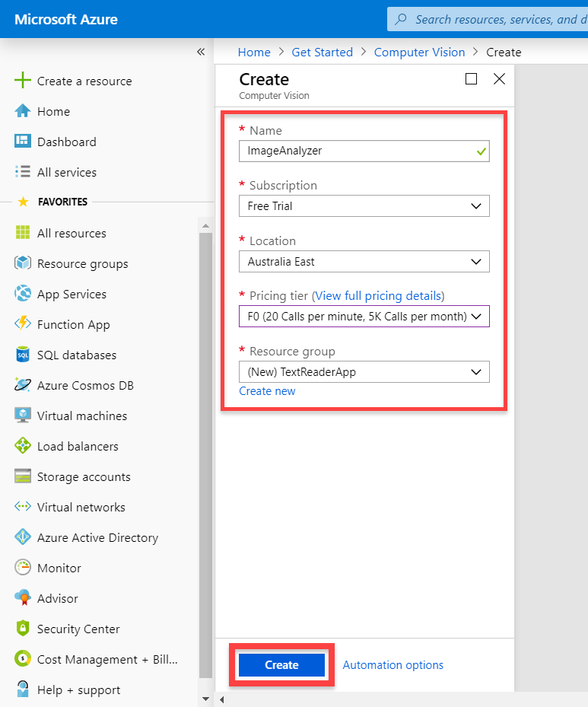Click the Cost Management + Billing icon

(x=23, y=659)
